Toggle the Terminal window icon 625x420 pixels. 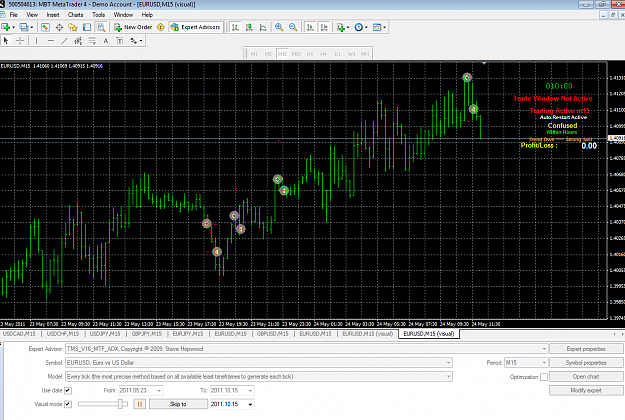pyautogui.click(x=87, y=27)
